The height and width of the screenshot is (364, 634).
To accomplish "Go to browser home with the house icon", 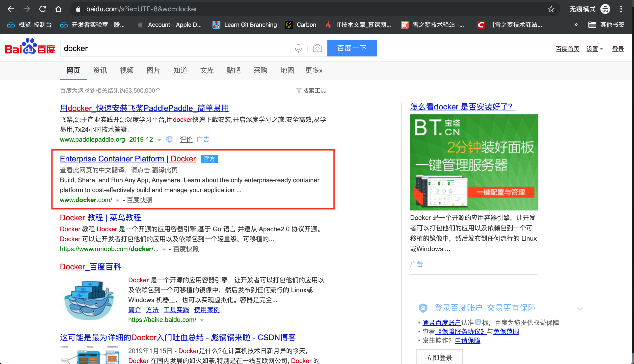I will pyautogui.click(x=58, y=9).
